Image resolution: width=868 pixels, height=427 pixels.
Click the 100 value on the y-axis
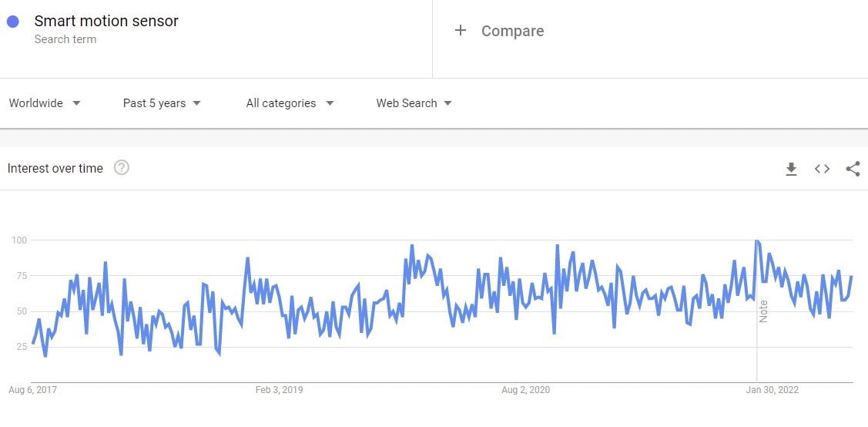[19, 240]
